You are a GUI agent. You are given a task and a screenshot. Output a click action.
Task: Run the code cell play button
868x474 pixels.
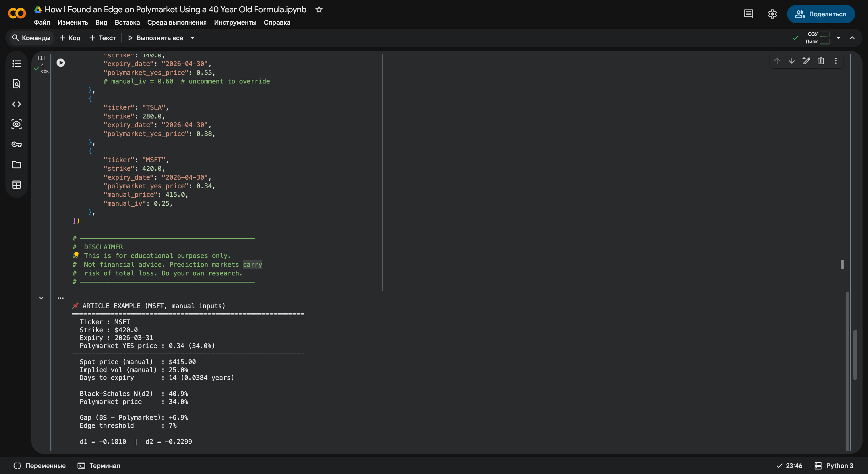pyautogui.click(x=61, y=63)
